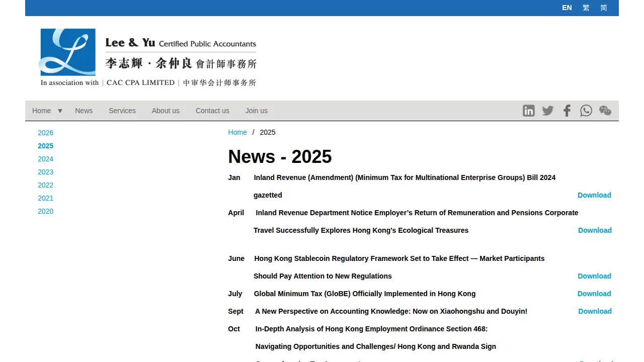
Task: Download the July Global Minimum Tax article
Action: coord(594,294)
